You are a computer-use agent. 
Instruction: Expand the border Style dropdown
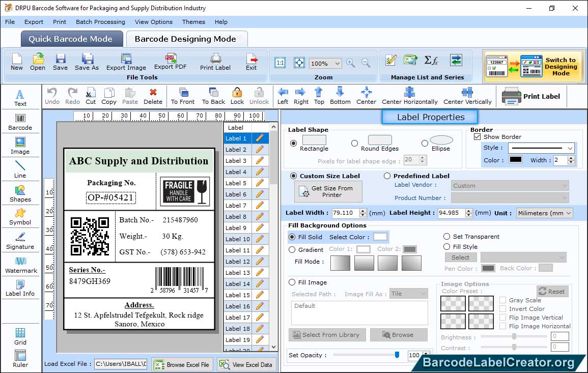pyautogui.click(x=569, y=148)
